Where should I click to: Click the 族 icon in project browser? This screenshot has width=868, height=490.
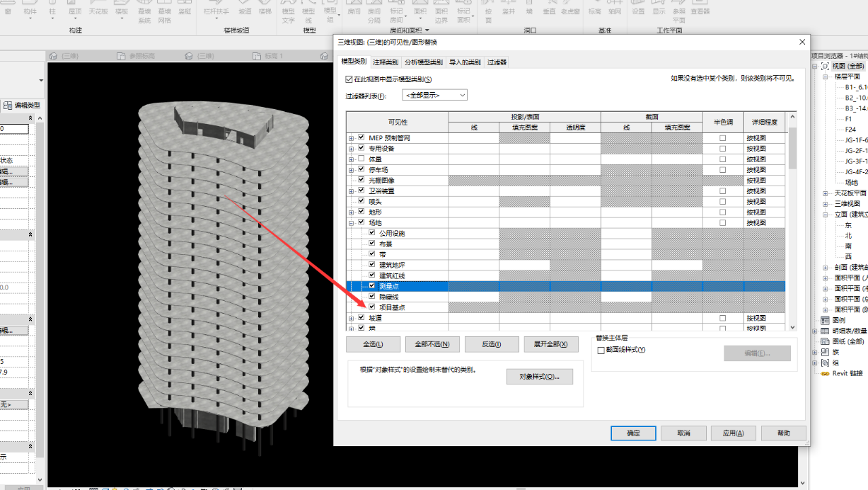tap(825, 352)
